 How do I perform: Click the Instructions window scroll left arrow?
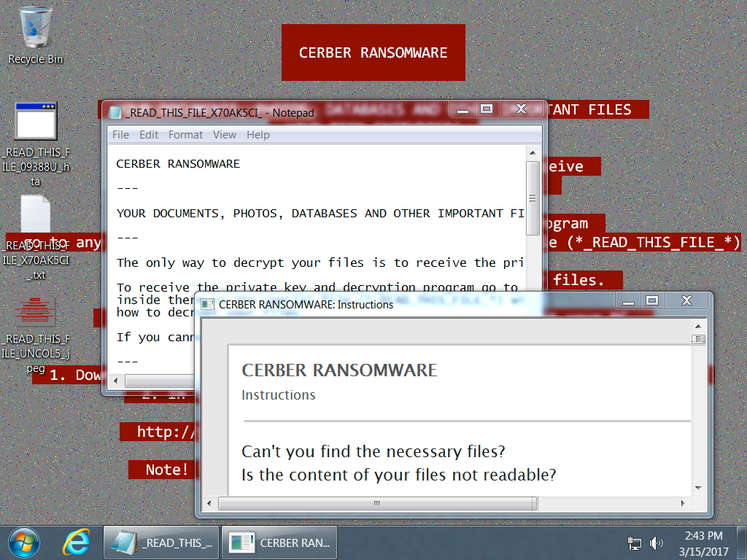(209, 503)
